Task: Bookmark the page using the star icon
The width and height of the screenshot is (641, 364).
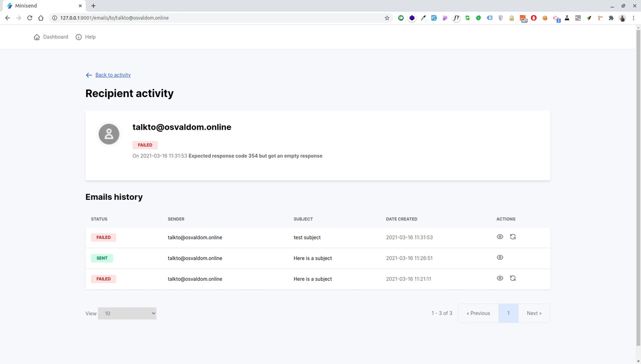Action: (387, 18)
